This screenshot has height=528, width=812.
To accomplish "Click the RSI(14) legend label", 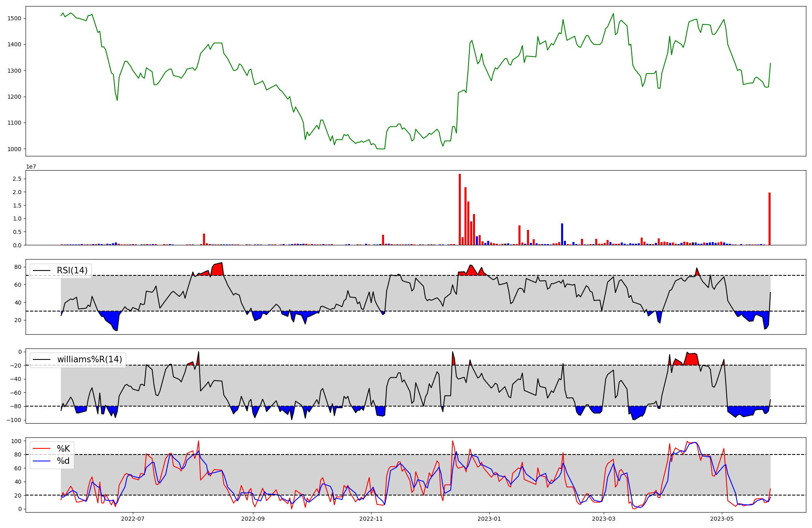I will click(x=72, y=270).
